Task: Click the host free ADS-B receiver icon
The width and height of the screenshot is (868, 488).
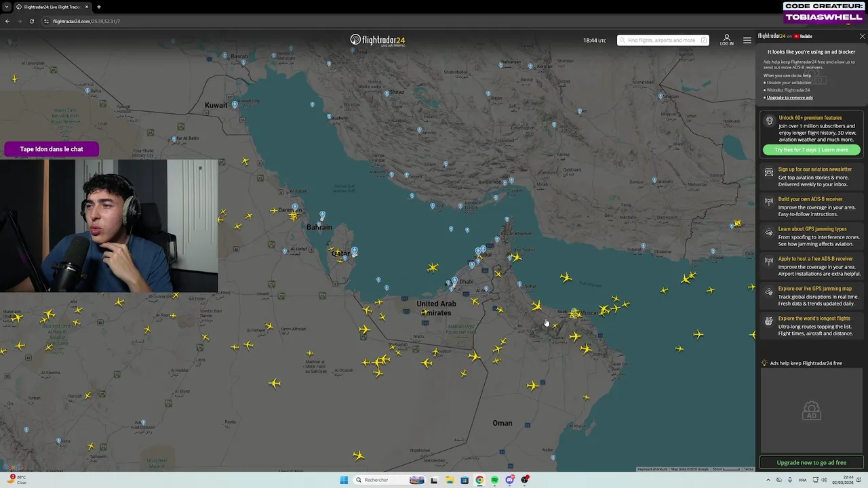Action: pyautogui.click(x=769, y=261)
